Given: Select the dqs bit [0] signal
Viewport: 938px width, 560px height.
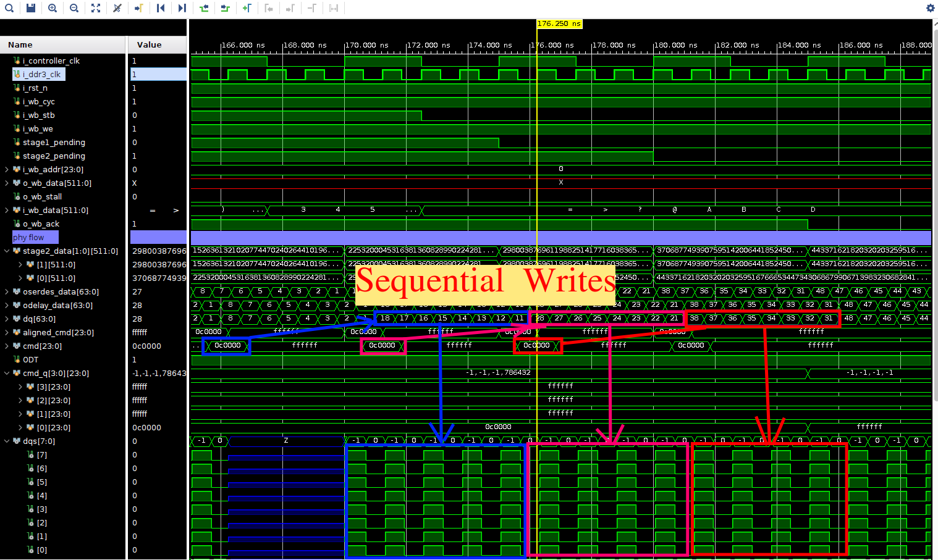Looking at the screenshot, I should (x=42, y=550).
